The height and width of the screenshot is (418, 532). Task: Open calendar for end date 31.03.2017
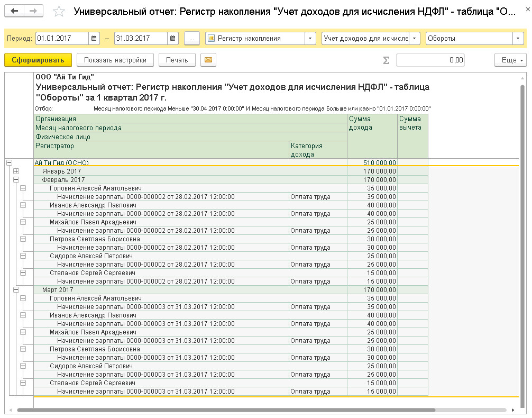pos(173,39)
